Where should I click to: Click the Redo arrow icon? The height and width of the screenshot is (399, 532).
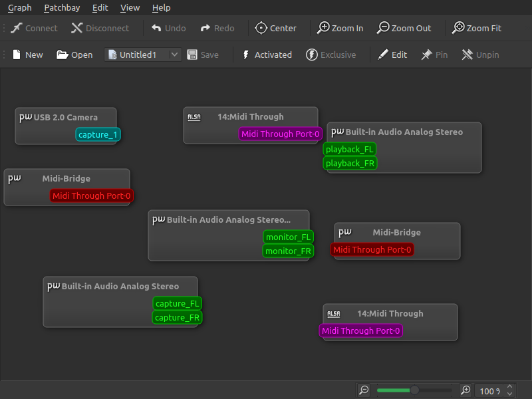pos(205,28)
